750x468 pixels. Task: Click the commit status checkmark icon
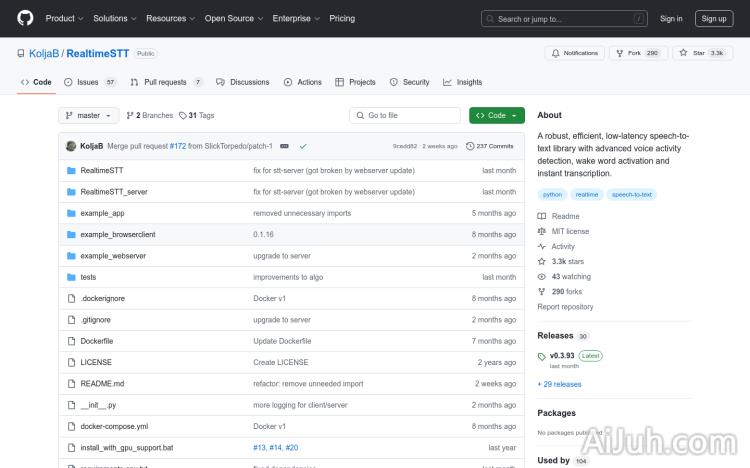303,146
